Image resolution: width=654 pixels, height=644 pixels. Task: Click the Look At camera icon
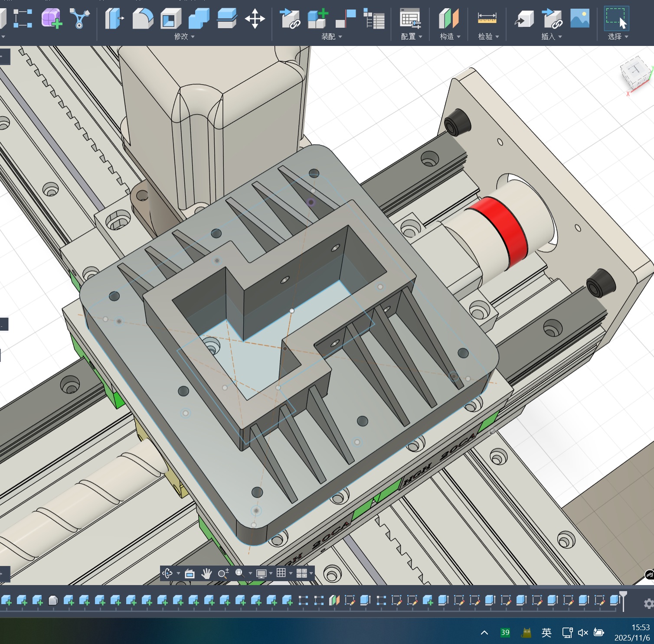(x=190, y=574)
